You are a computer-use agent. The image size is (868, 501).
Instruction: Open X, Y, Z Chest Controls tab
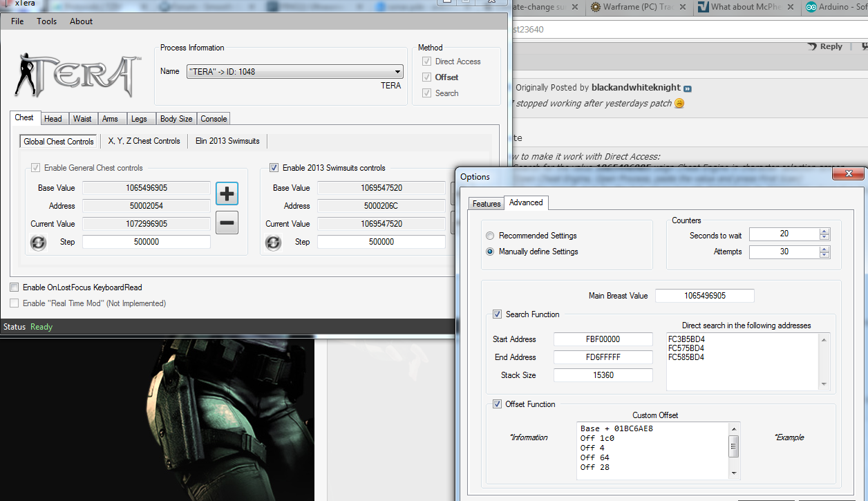point(144,141)
